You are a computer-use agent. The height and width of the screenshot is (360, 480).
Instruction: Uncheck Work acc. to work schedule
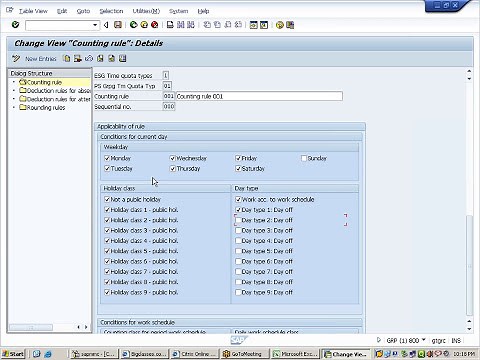238,199
